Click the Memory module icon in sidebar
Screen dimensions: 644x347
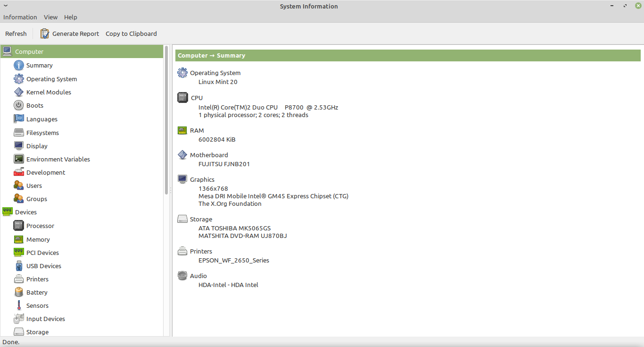(19, 239)
